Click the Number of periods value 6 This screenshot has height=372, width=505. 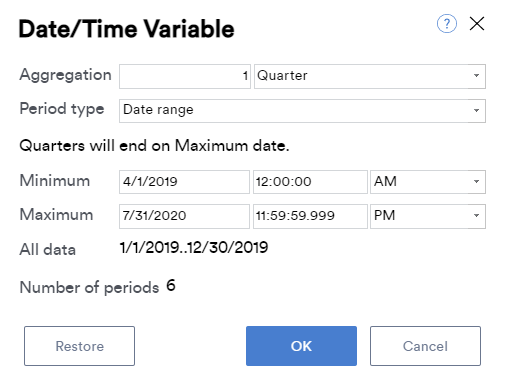click(x=171, y=286)
